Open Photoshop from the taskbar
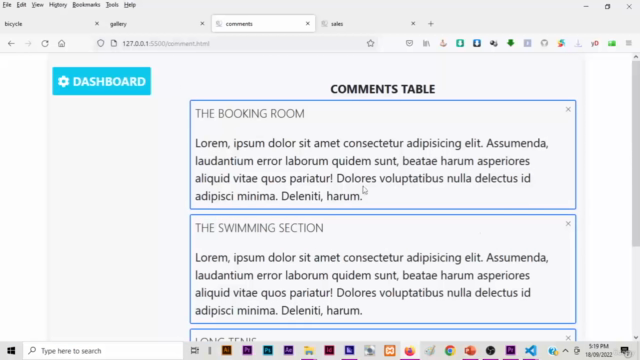The height and width of the screenshot is (360, 640). pyautogui.click(x=268, y=350)
